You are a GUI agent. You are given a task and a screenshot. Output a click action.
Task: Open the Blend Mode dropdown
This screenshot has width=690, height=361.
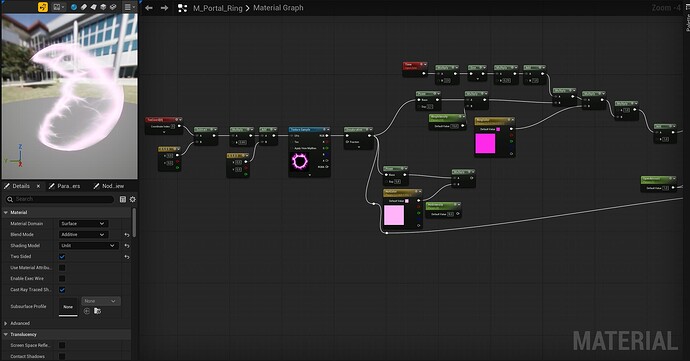tap(84, 235)
